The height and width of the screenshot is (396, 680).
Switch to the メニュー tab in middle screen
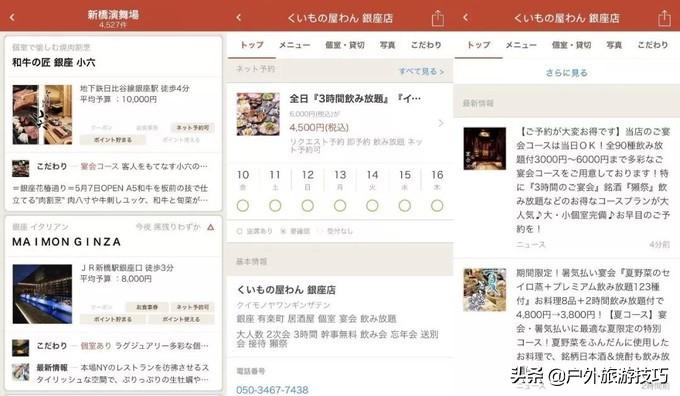pos(294,45)
